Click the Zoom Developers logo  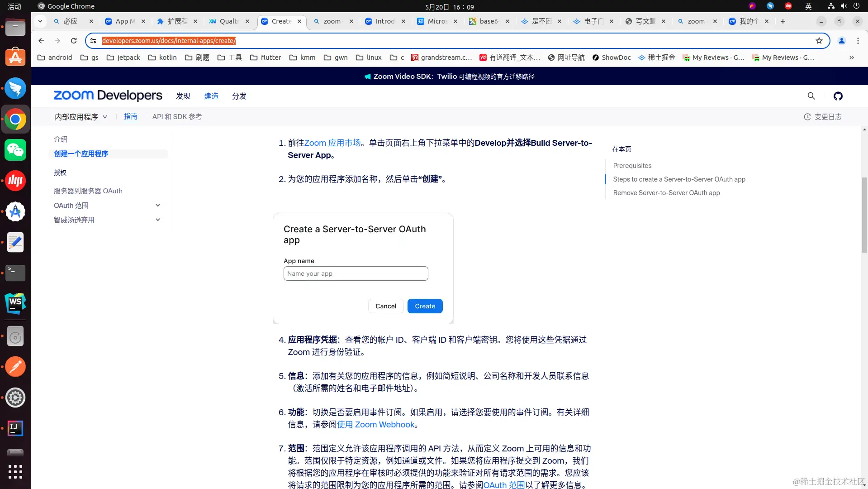[108, 96]
